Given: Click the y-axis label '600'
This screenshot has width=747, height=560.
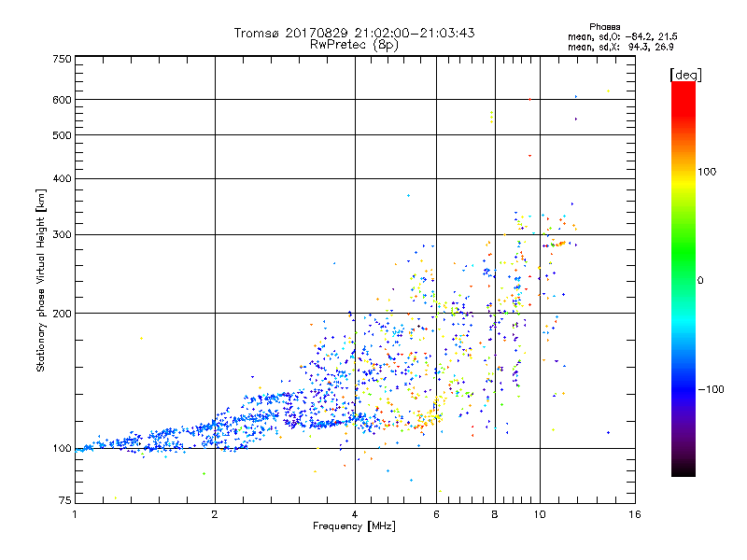Looking at the screenshot, I should point(63,100).
